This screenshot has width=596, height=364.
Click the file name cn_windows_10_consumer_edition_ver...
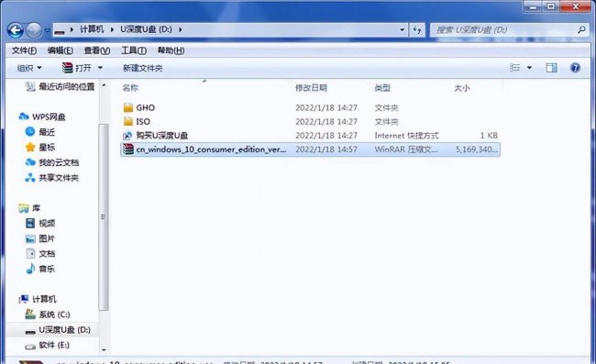click(211, 149)
